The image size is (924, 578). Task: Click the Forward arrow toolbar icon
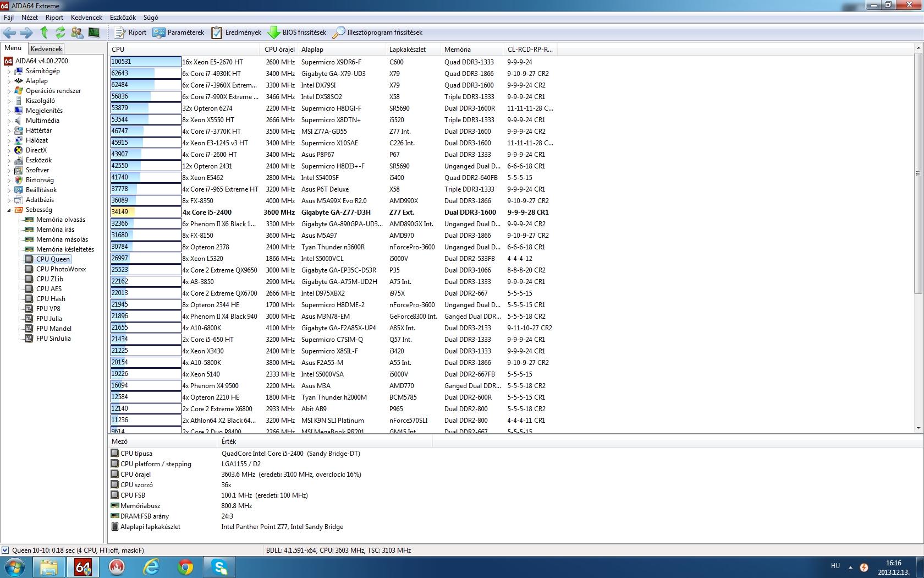click(26, 32)
